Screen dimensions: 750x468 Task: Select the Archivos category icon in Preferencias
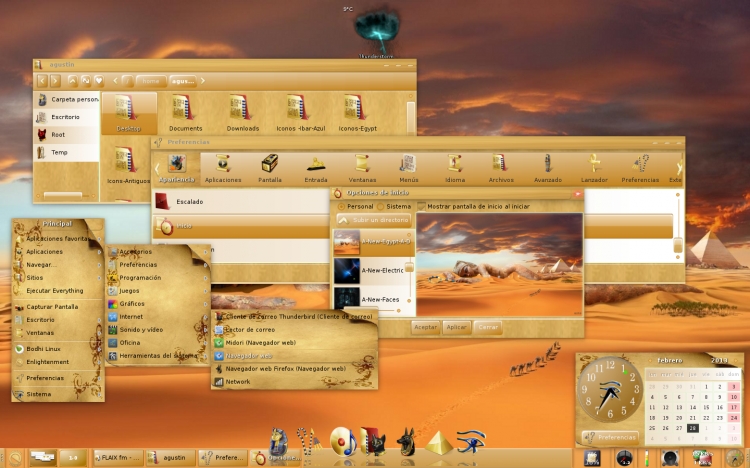tap(501, 168)
